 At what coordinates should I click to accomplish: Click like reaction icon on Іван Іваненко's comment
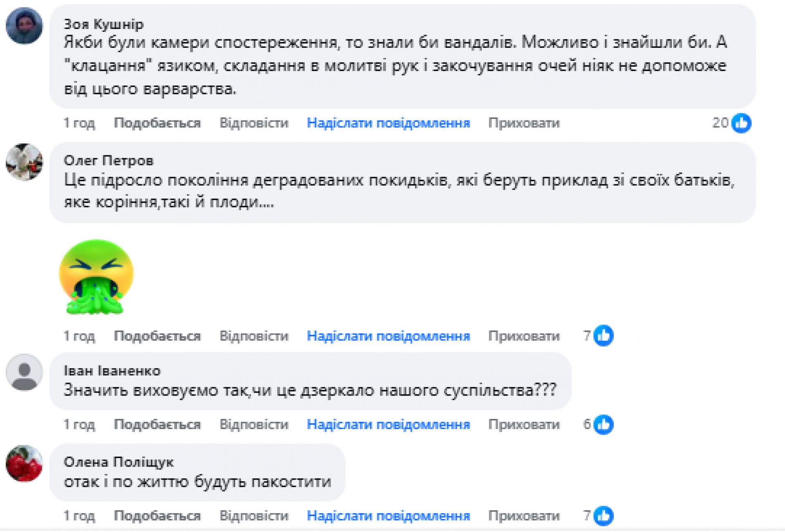[x=603, y=425]
